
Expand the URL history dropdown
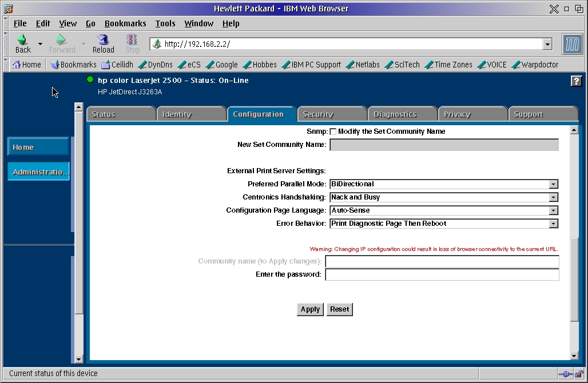(547, 44)
